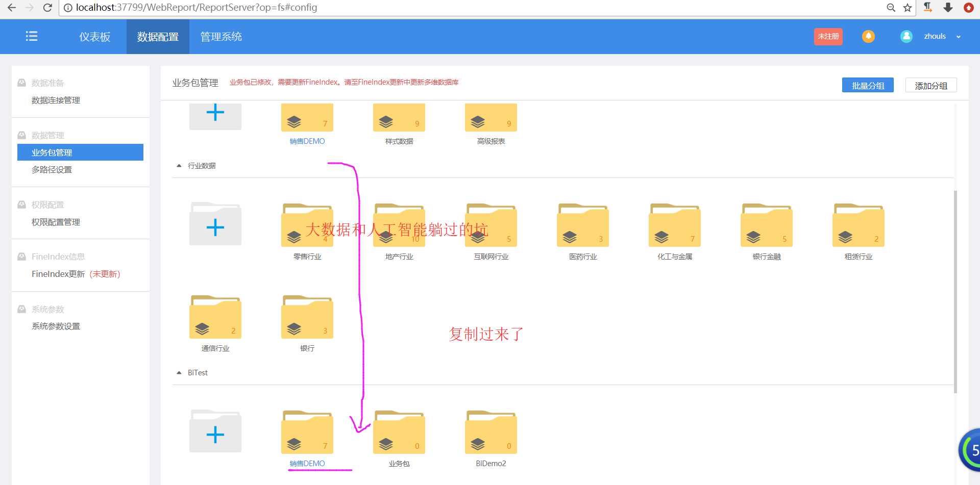Screen dimensions: 980x485
Task: Open the 业务包 package folder
Action: (399, 432)
